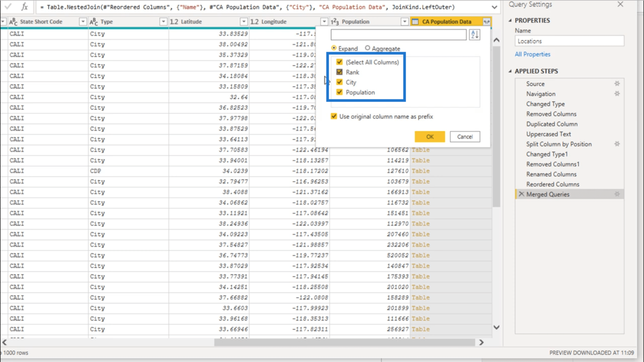Click the query Name field containing Locations
644x362 pixels.
coord(569,41)
